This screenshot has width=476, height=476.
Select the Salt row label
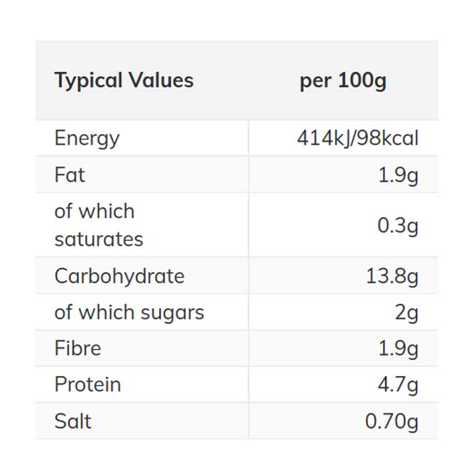73,421
